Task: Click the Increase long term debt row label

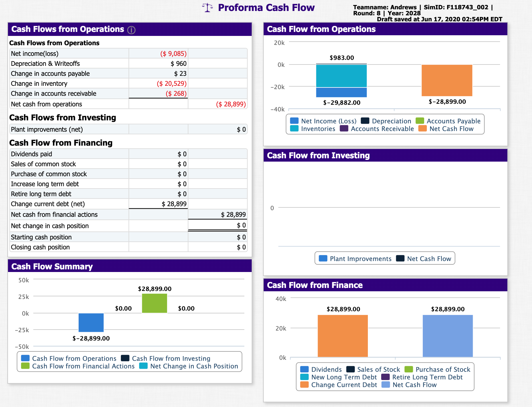Action: 45,184
